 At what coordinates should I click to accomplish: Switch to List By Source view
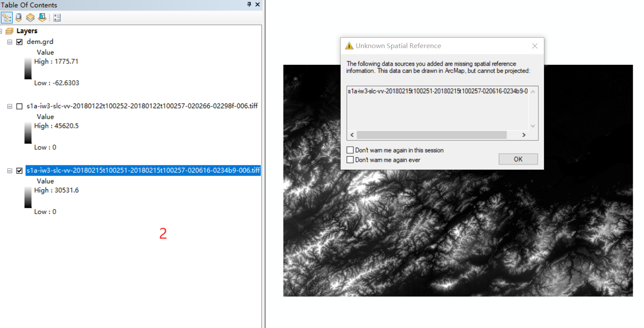coord(18,17)
